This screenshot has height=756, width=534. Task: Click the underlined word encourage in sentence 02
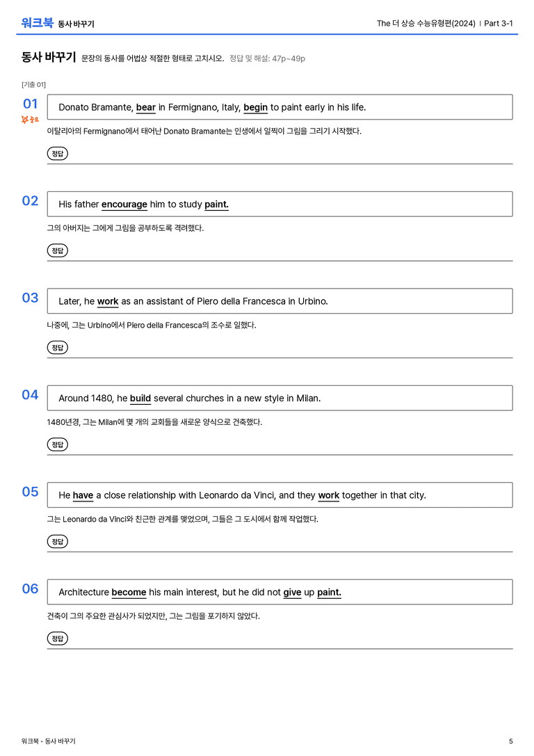coord(124,204)
